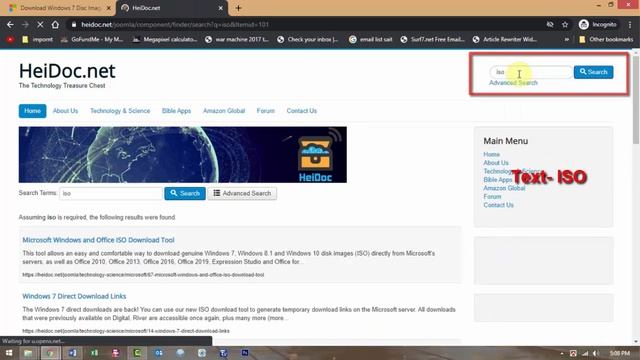Select the HeiDoc.net browser tab
This screenshot has height=360, width=640.
(171, 8)
